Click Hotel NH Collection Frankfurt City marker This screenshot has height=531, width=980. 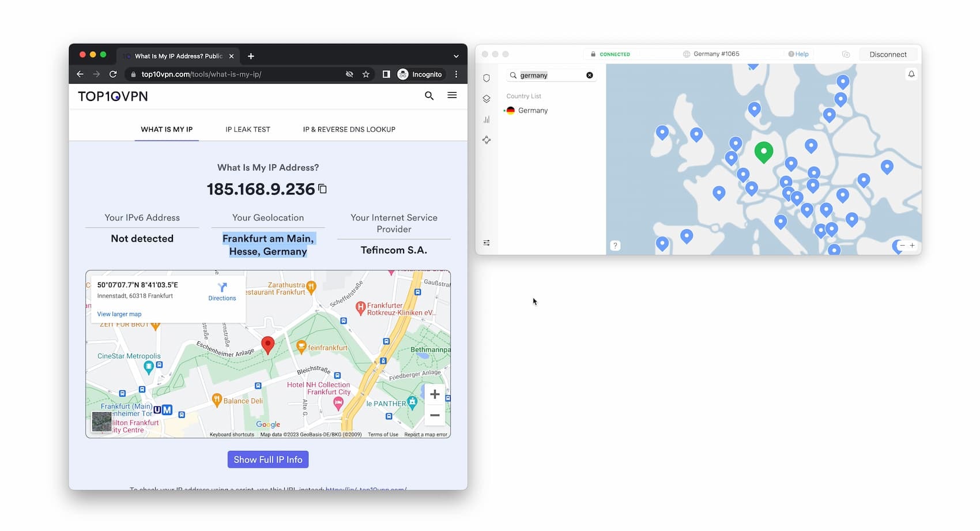point(338,404)
